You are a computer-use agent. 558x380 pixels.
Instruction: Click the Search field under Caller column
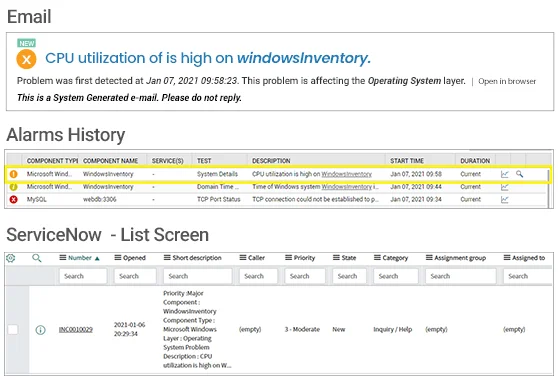pos(258,276)
